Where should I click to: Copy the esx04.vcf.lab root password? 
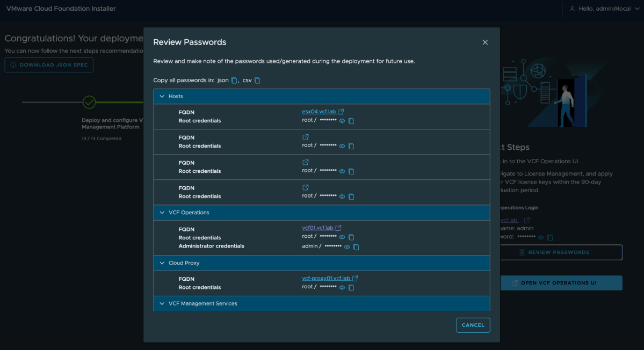click(351, 121)
